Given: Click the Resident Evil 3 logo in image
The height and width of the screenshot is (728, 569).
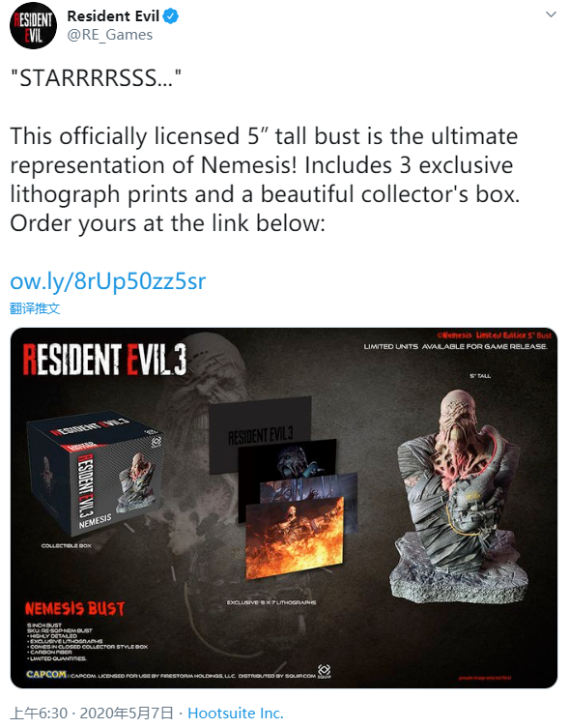Looking at the screenshot, I should tap(105, 359).
